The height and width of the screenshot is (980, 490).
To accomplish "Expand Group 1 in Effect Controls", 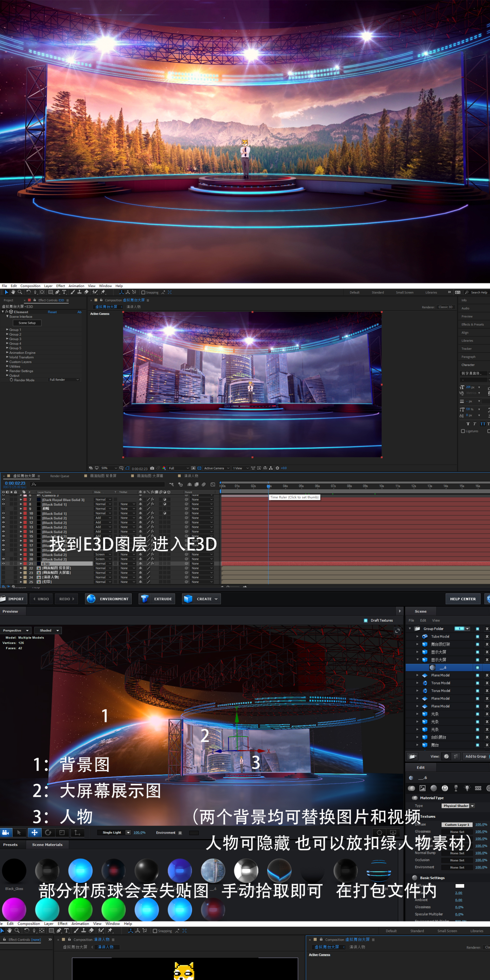I will (7, 330).
